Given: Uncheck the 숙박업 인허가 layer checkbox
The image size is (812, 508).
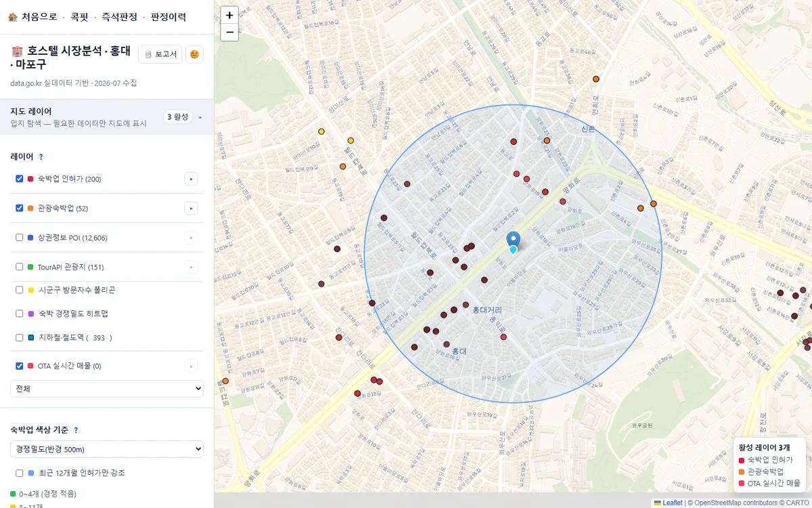Looking at the screenshot, I should pyautogui.click(x=20, y=179).
